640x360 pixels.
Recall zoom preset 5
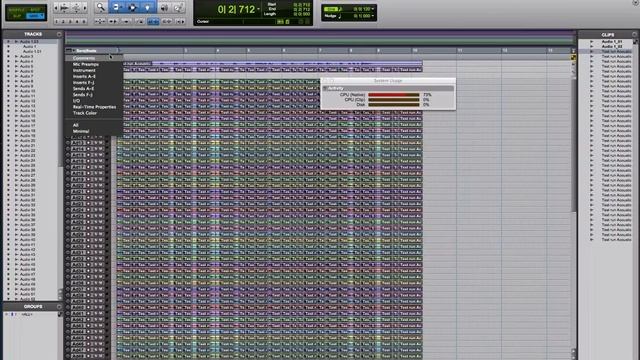click(84, 22)
